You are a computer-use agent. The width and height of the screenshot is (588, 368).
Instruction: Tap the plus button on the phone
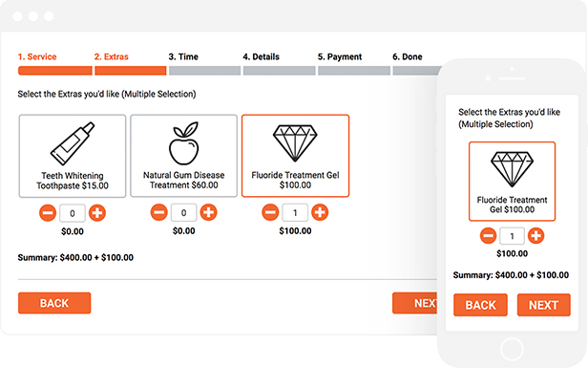coord(535,236)
